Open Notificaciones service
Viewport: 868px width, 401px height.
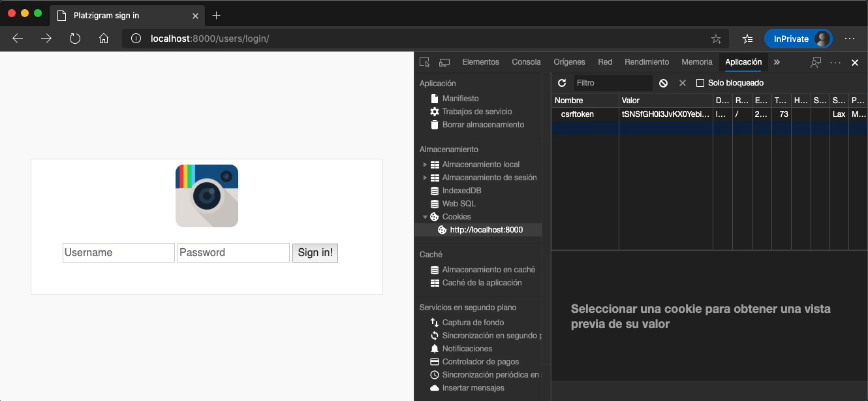[467, 349]
